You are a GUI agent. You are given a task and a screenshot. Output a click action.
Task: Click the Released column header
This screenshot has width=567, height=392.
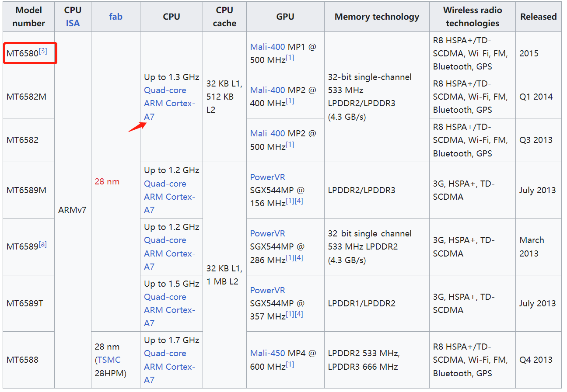coord(539,17)
